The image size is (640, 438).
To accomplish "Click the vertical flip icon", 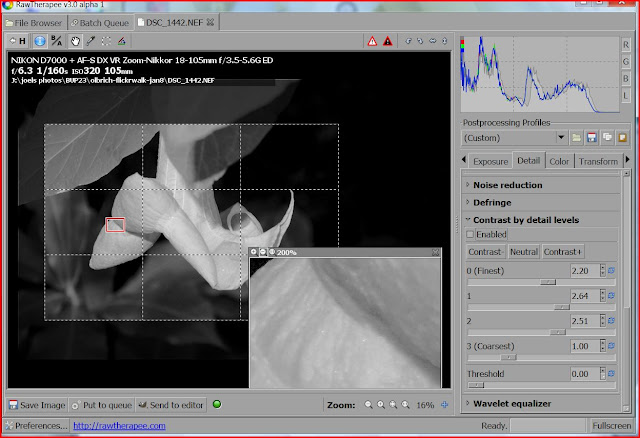I will (x=444, y=41).
